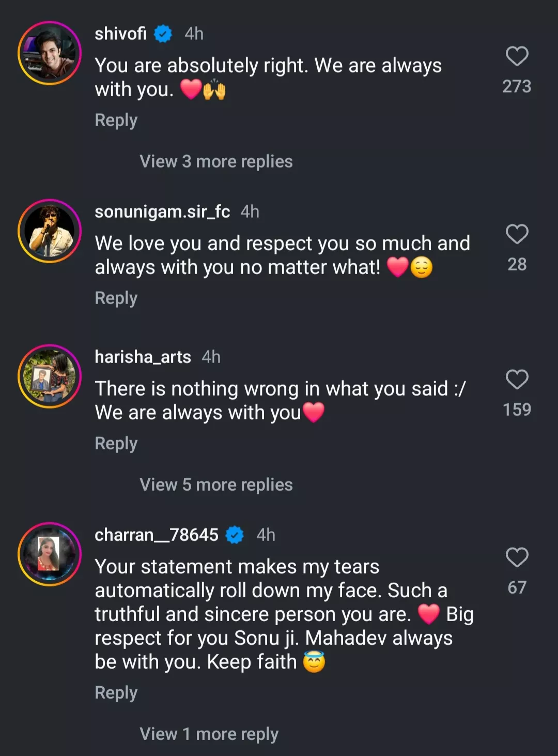
Task: Reply to harisha_arts' comment
Action: click(116, 443)
